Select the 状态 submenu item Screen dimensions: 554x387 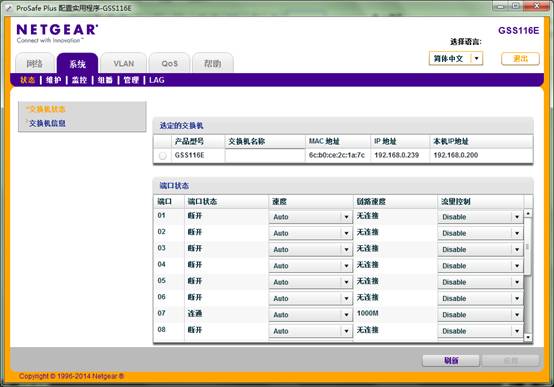[28, 80]
